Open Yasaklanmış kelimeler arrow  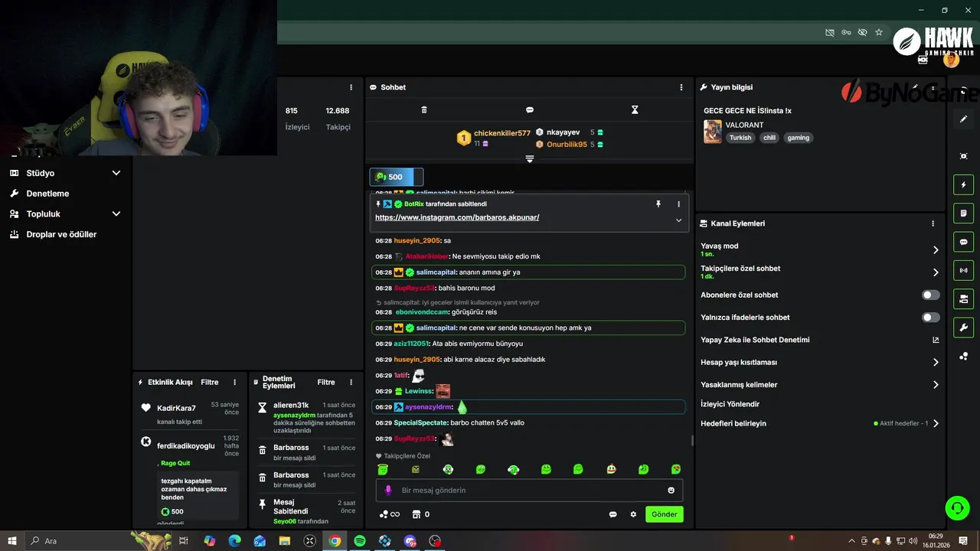[936, 385]
